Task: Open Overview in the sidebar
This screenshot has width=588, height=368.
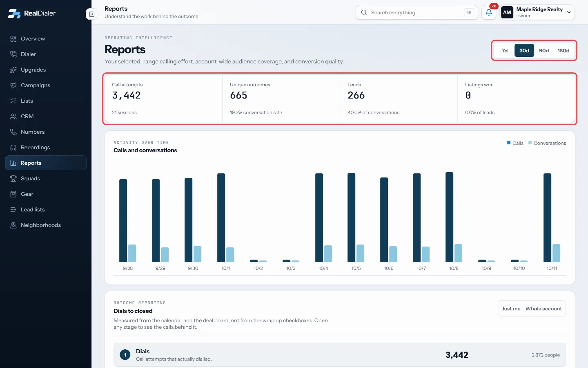Action: pyautogui.click(x=46, y=39)
